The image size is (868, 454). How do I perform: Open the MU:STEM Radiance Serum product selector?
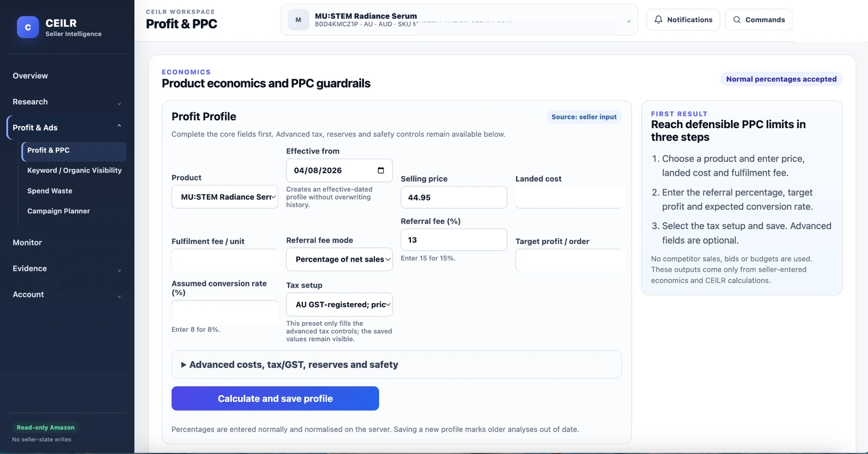(x=459, y=20)
